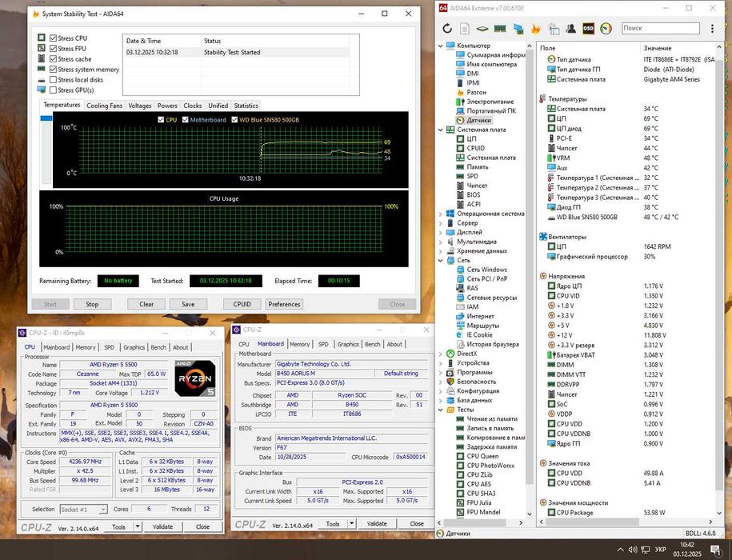Open История браузера tree item
The image size is (732, 560).
coord(493,344)
